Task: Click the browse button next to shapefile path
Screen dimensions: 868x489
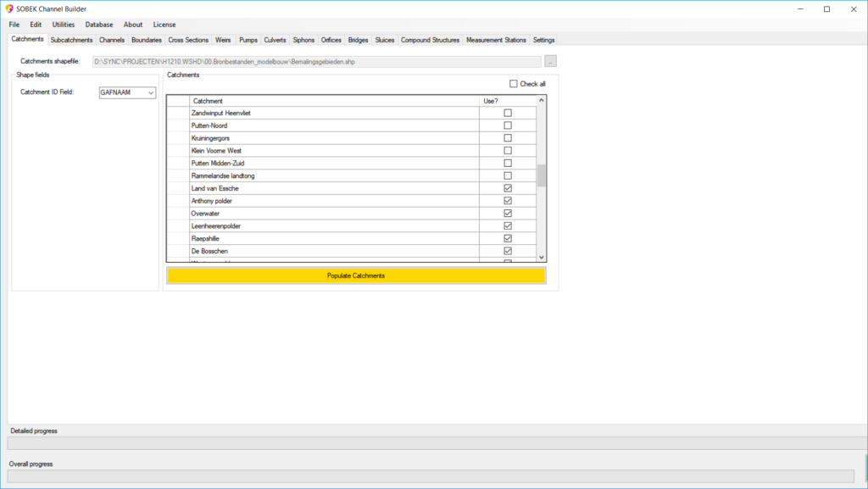Action: [x=551, y=61]
